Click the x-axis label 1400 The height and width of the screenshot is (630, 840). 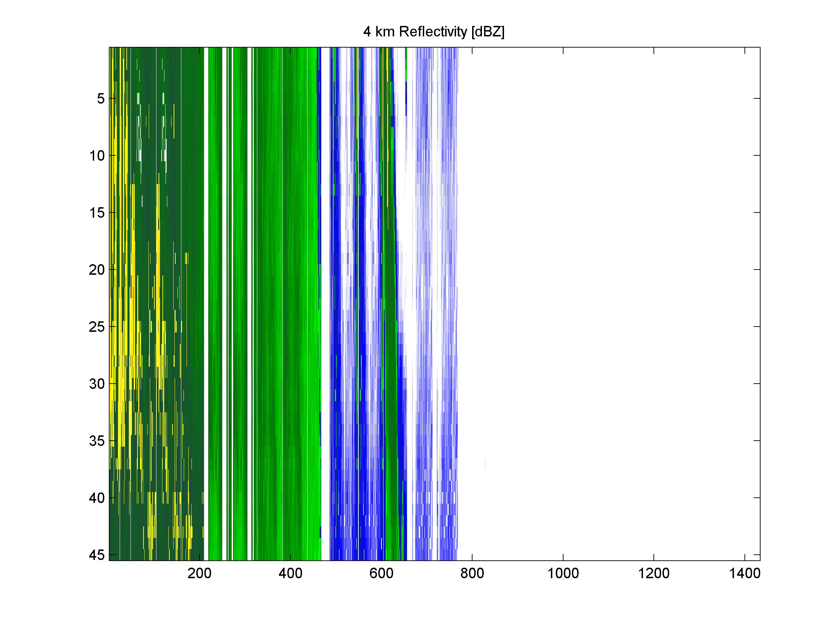[745, 573]
